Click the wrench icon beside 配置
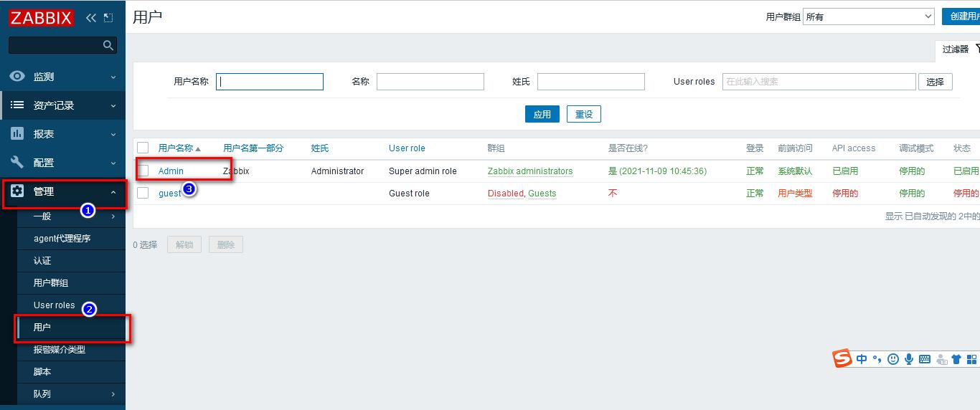Viewport: 980px width, 410px height. tap(17, 162)
